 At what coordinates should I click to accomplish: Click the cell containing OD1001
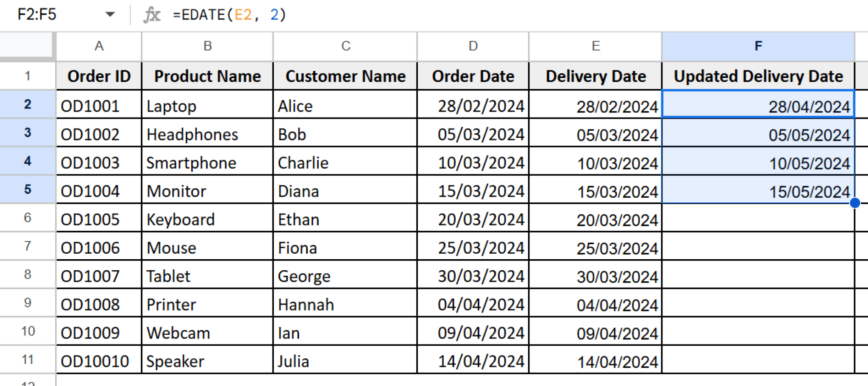coord(99,106)
